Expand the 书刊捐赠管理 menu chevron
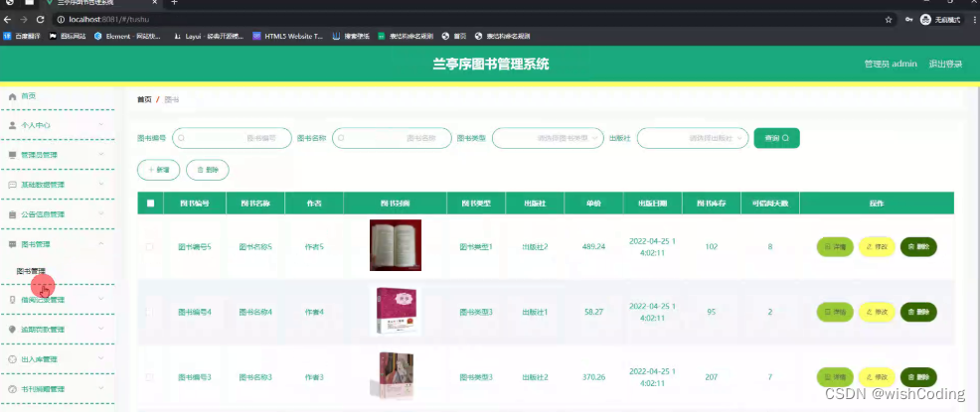 coord(101,388)
